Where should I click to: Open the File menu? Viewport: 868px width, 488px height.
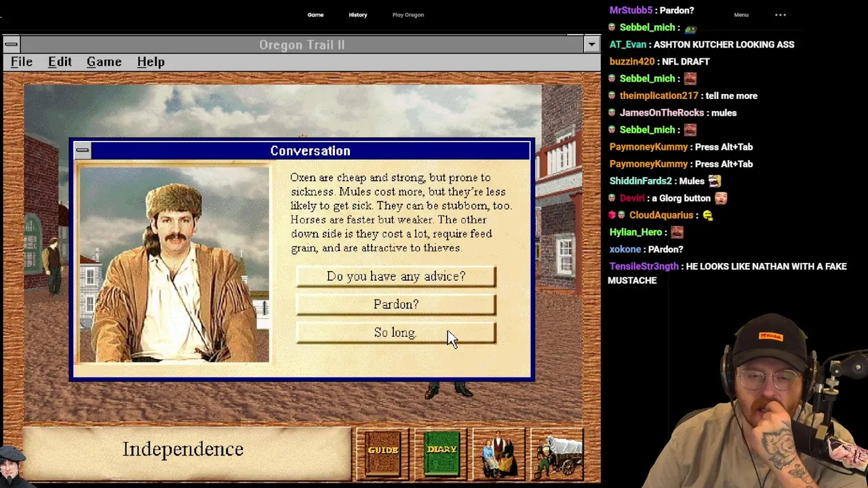pos(22,62)
